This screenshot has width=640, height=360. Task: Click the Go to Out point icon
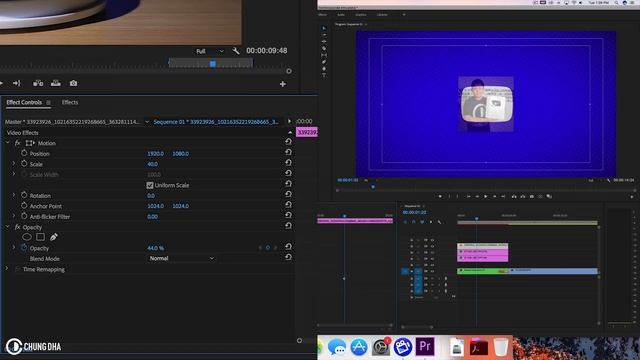pos(16,83)
